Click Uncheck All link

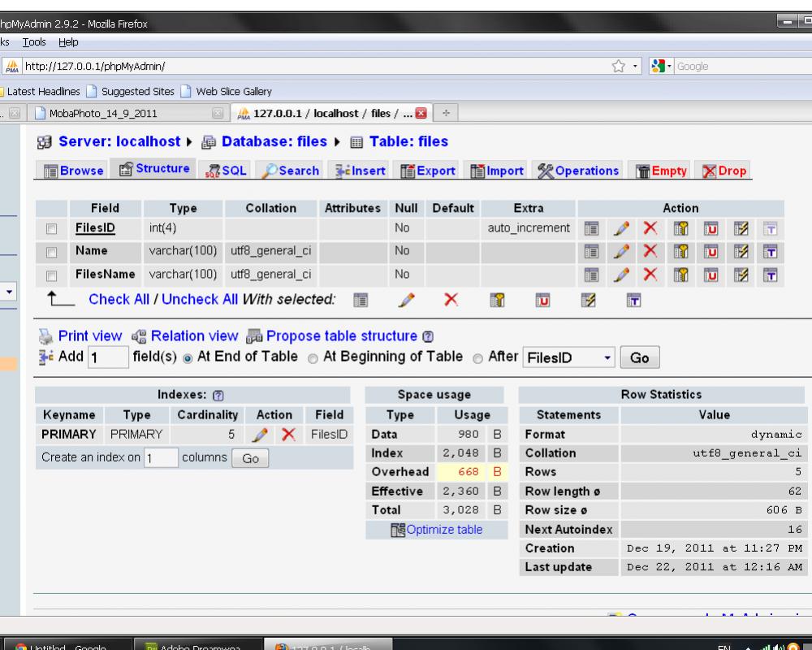(200, 299)
